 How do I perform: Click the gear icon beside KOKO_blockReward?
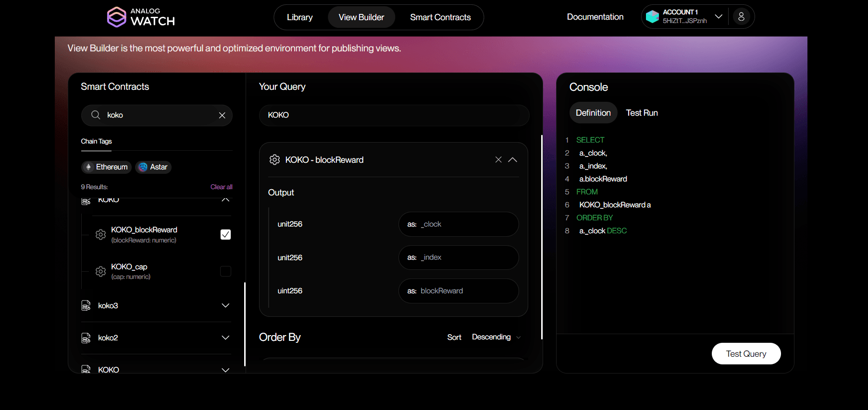100,234
